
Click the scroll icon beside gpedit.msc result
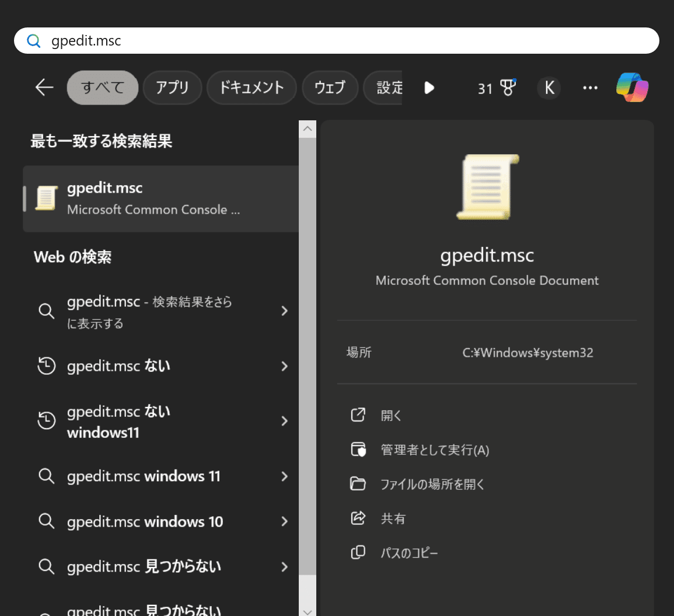(x=47, y=199)
